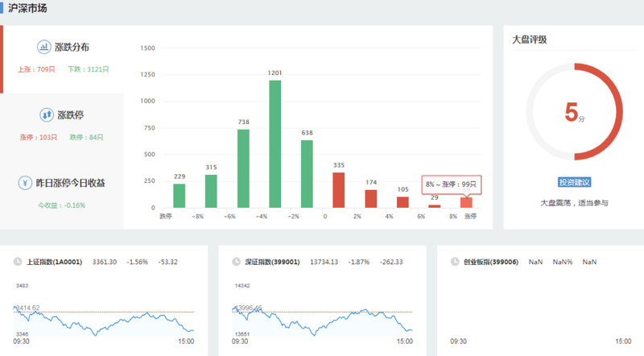
Task: Click the up-down arrows icon beside 涨跌停
Action: 46,115
